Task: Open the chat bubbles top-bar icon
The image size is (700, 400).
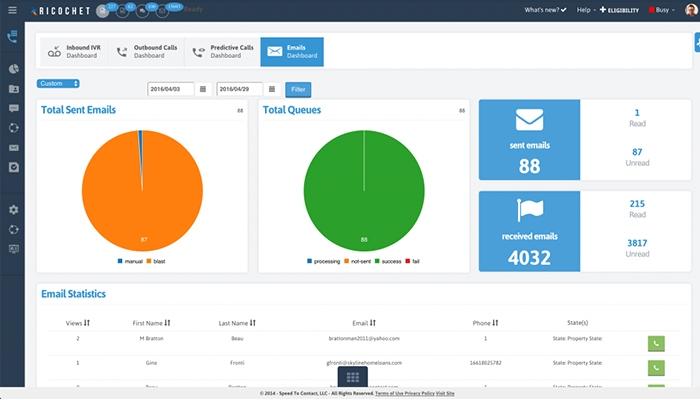Action: pyautogui.click(x=142, y=12)
